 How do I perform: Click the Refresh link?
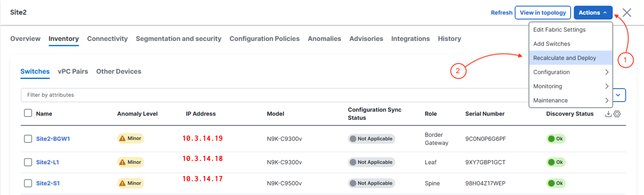coord(501,13)
